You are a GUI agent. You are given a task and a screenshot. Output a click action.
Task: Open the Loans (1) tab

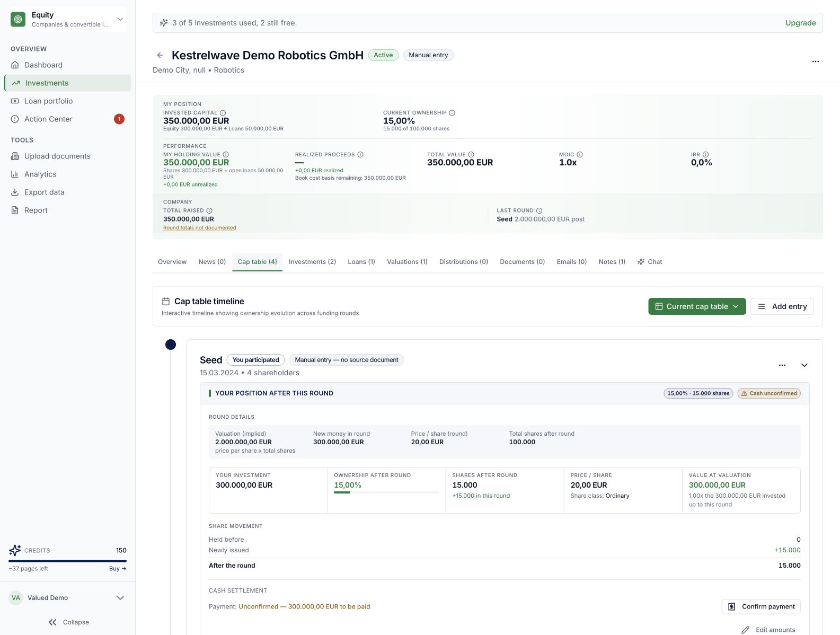[361, 262]
